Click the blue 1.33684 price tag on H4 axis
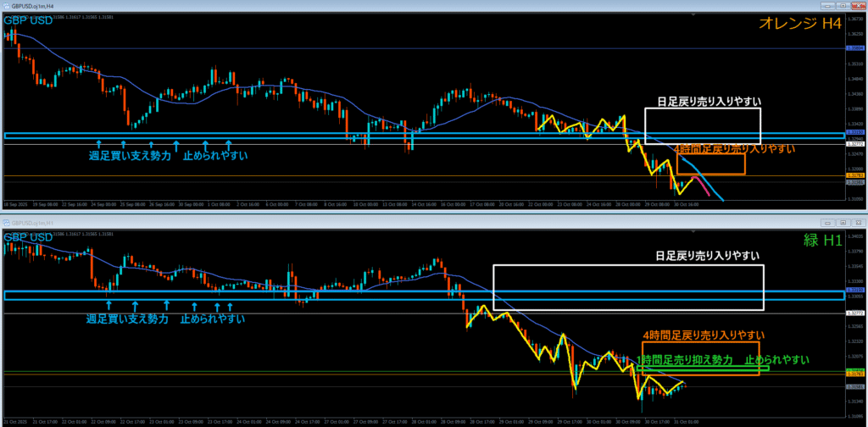The height and width of the screenshot is (427, 868). click(855, 48)
